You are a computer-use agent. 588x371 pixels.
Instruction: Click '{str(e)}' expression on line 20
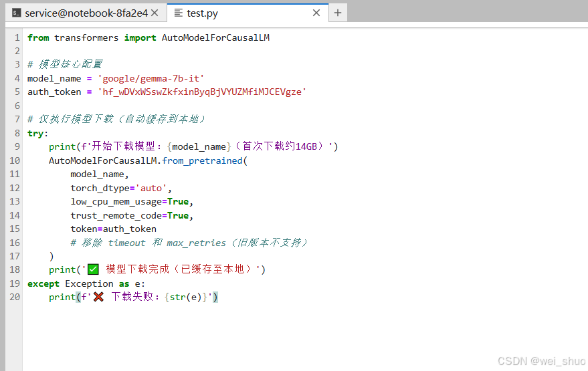[185, 297]
